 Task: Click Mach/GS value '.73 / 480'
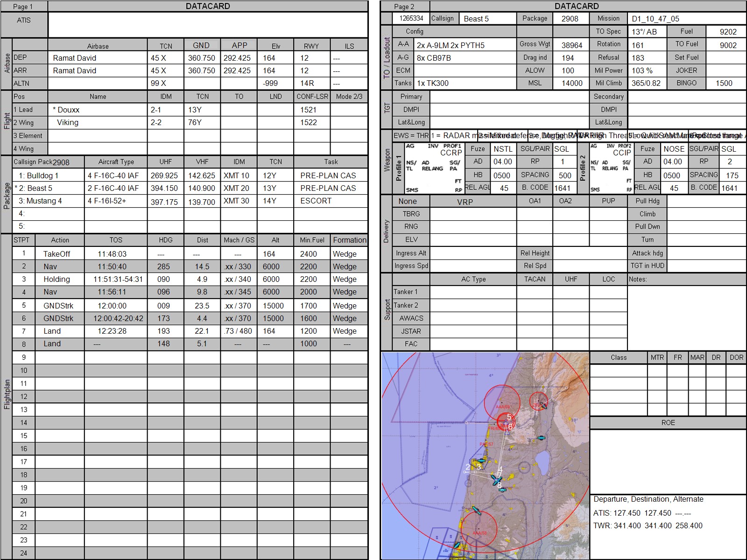click(238, 331)
